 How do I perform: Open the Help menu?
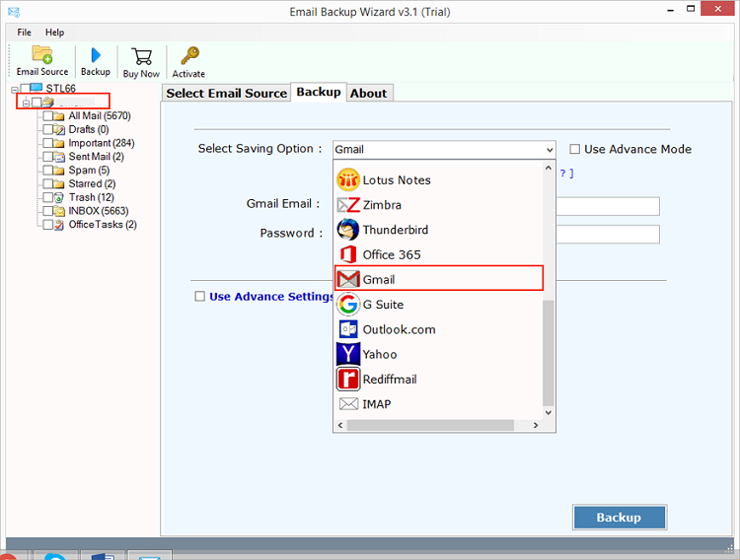(54, 33)
